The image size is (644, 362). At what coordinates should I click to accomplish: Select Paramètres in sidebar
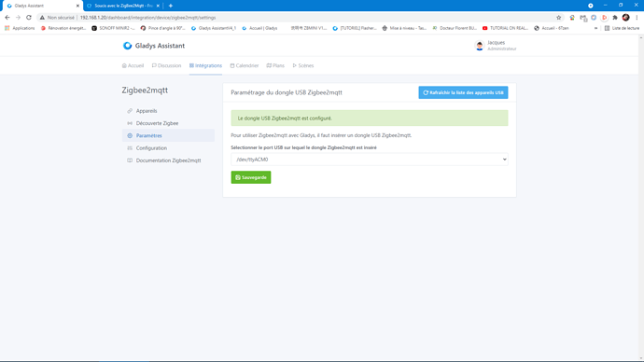click(x=168, y=135)
